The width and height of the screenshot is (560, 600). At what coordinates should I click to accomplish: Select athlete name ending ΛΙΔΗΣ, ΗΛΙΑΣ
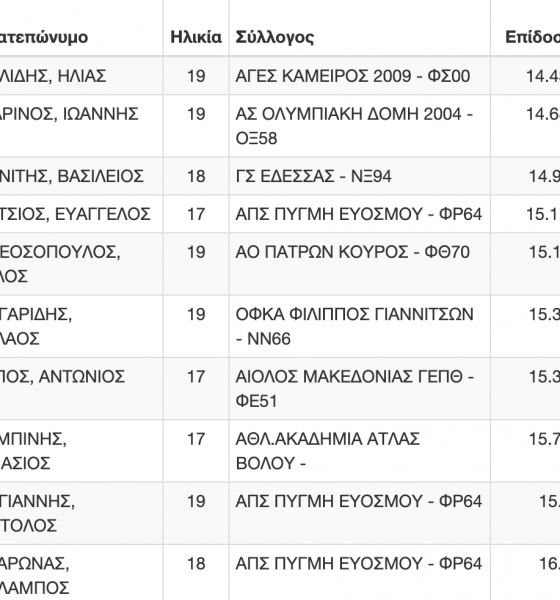coord(53,76)
